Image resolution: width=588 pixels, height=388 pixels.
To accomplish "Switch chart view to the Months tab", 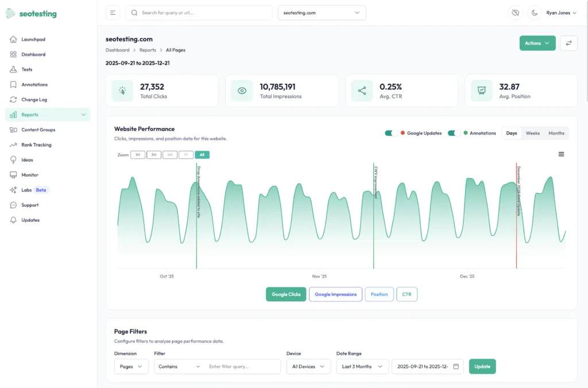I will point(556,133).
